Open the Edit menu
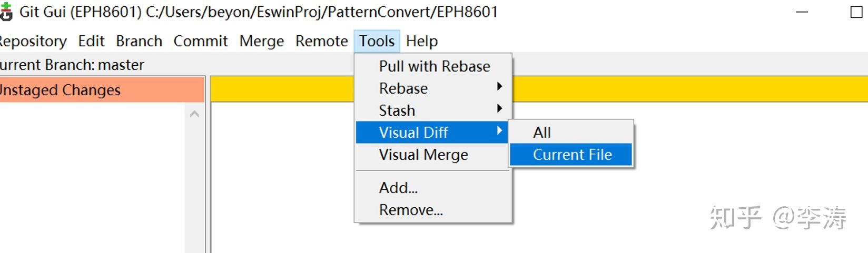Viewport: 868px width, 253px height. [91, 41]
